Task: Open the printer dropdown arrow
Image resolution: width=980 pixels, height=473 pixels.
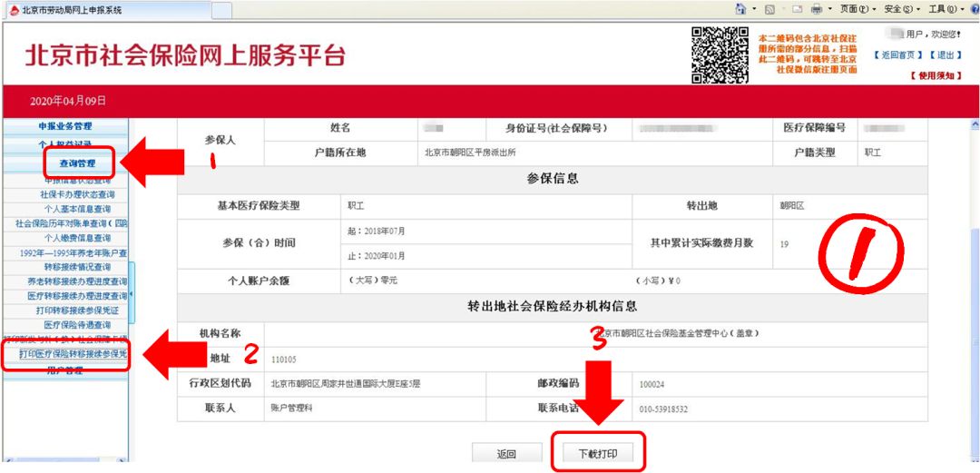Action: click(830, 9)
